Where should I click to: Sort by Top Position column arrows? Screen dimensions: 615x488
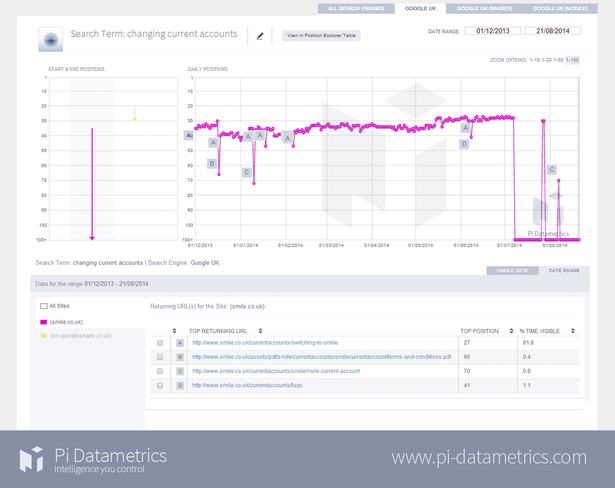[510, 329]
